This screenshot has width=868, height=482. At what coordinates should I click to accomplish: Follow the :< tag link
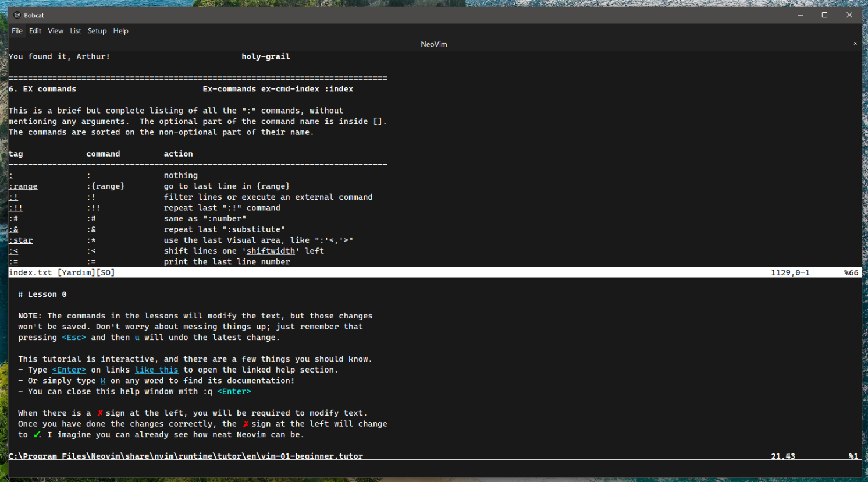13,251
